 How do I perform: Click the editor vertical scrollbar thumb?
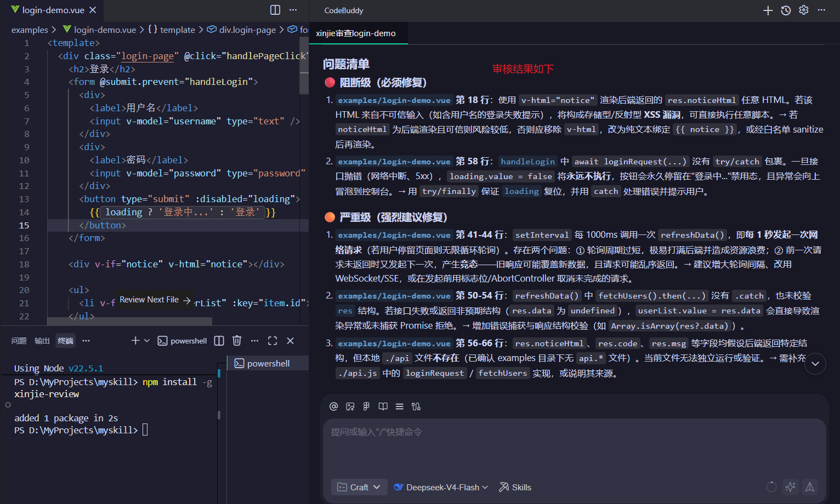click(304, 65)
